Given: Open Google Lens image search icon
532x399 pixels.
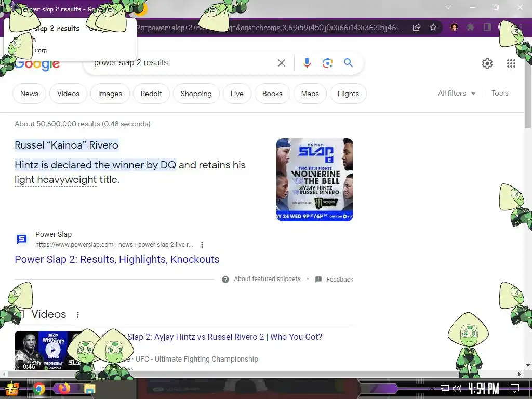Looking at the screenshot, I should pyautogui.click(x=327, y=63).
